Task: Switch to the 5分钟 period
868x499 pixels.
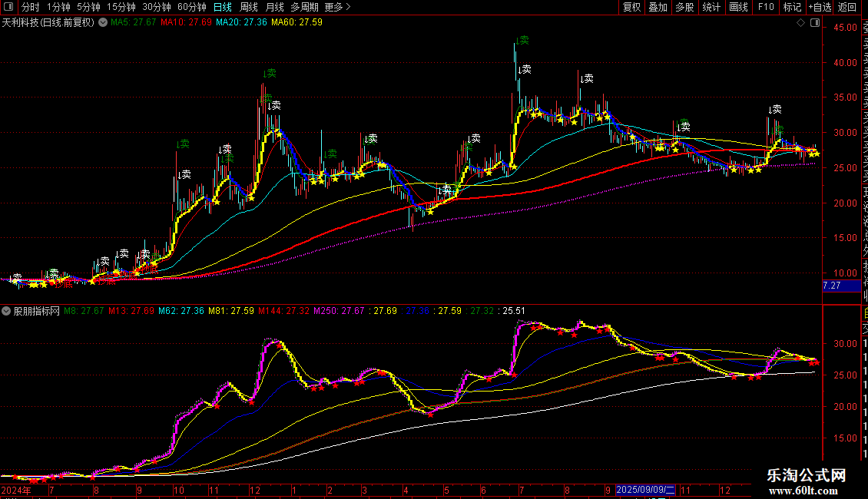Action: click(x=88, y=7)
